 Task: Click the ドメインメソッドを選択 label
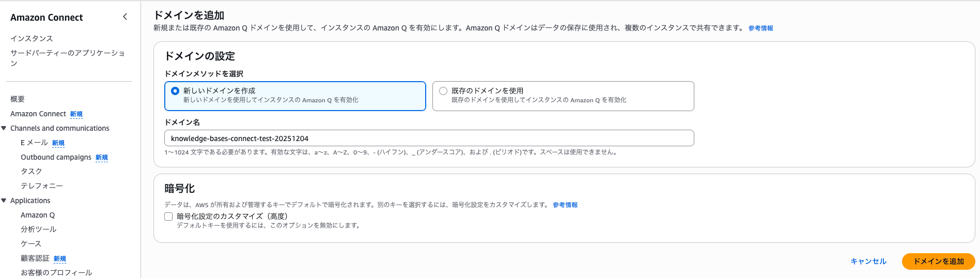pyautogui.click(x=204, y=73)
